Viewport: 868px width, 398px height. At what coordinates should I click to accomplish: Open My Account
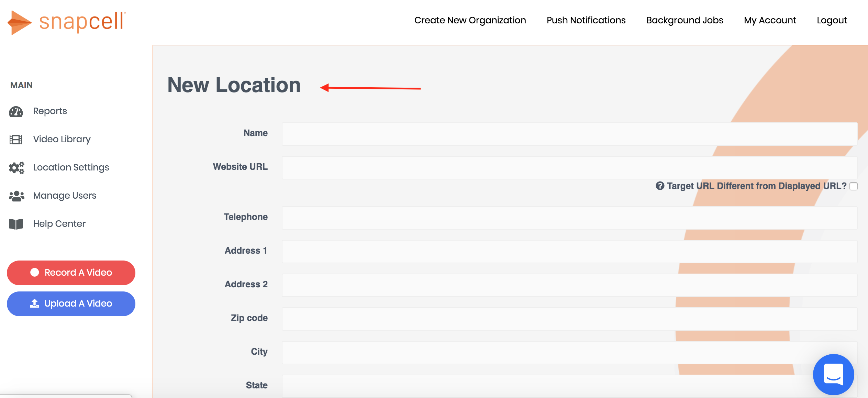[770, 20]
